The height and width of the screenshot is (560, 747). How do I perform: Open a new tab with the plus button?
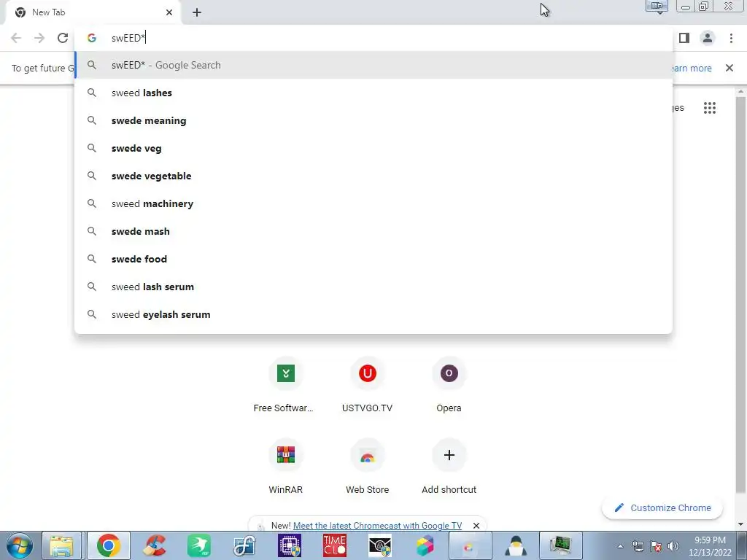pos(197,12)
